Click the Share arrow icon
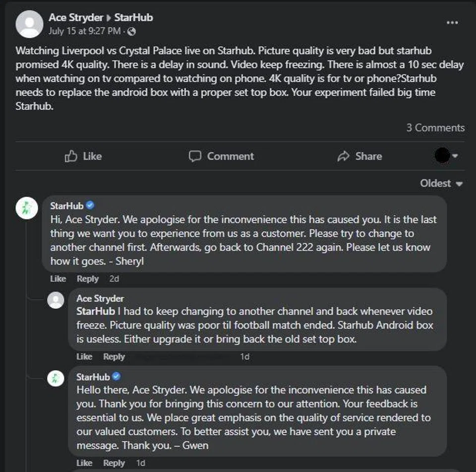This screenshot has height=472, width=476. [343, 156]
